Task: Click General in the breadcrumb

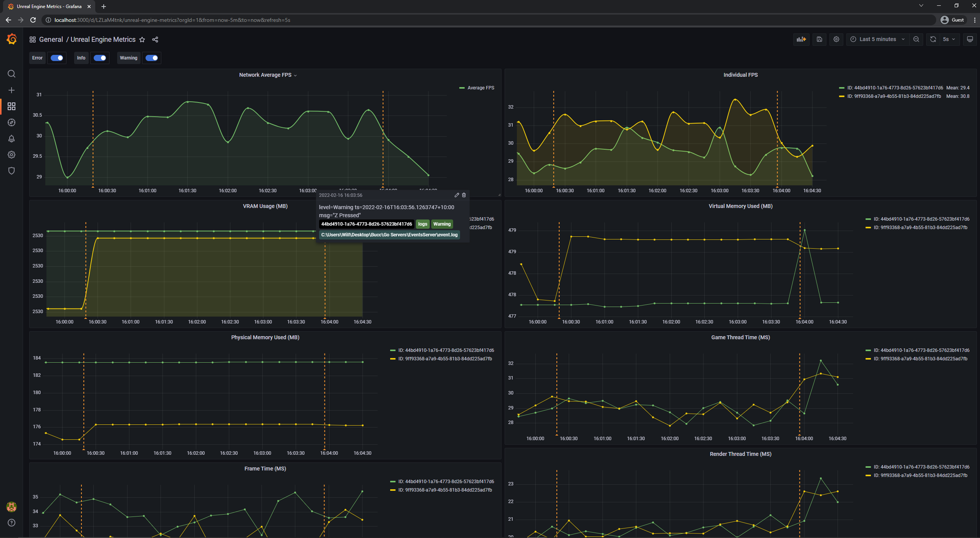Action: tap(51, 40)
